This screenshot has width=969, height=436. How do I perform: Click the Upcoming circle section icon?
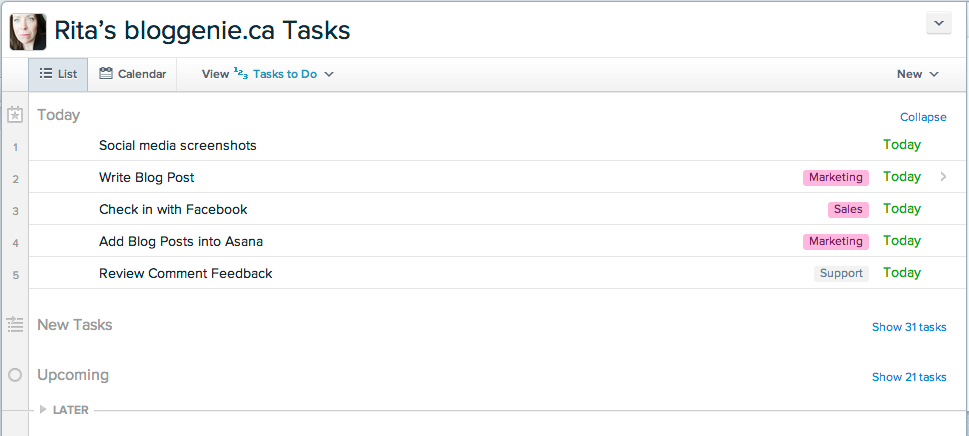tap(15, 375)
